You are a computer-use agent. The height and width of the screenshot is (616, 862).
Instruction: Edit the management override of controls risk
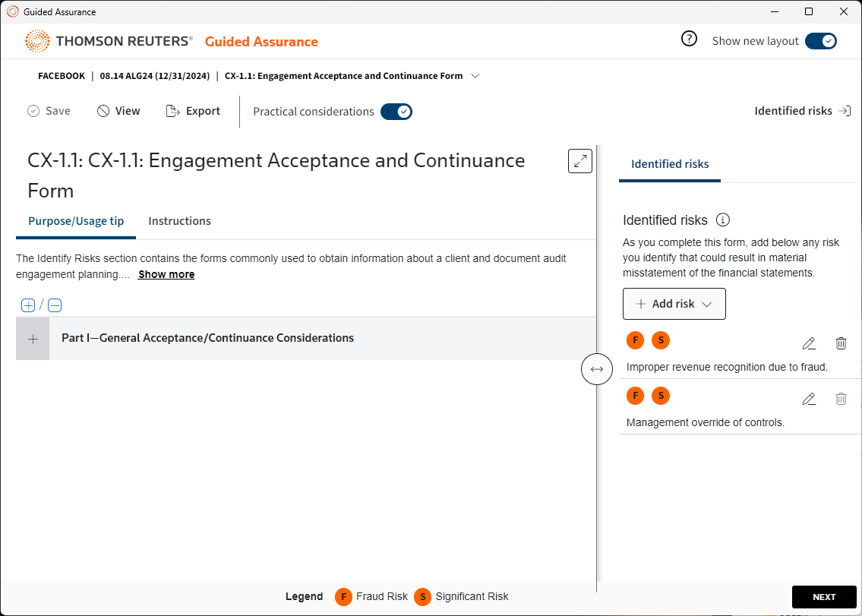809,399
